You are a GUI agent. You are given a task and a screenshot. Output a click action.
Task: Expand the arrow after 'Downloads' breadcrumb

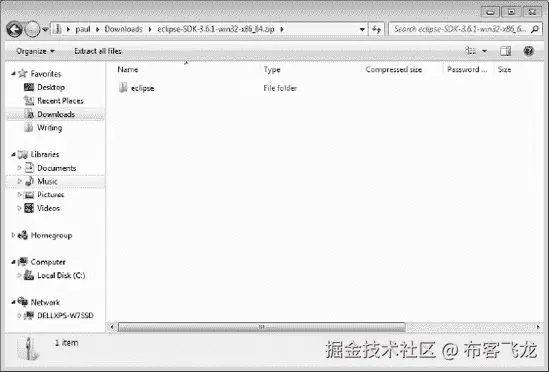pyautogui.click(x=150, y=29)
